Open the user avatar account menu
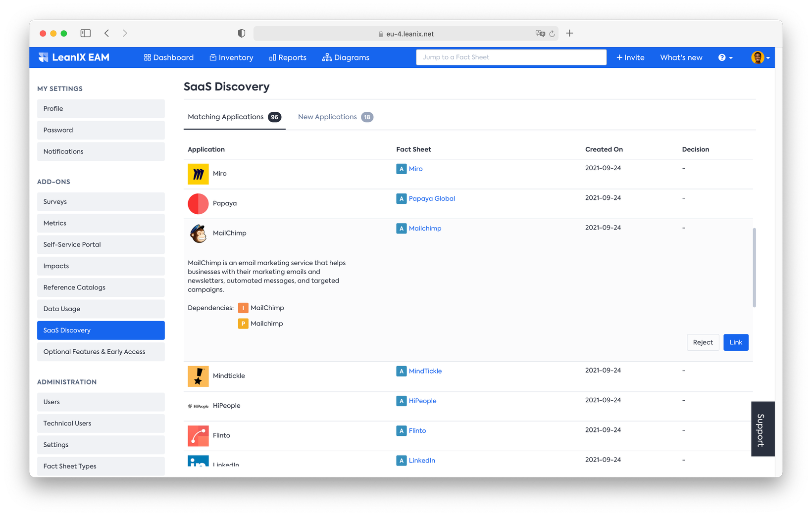The height and width of the screenshot is (516, 812). (x=761, y=57)
